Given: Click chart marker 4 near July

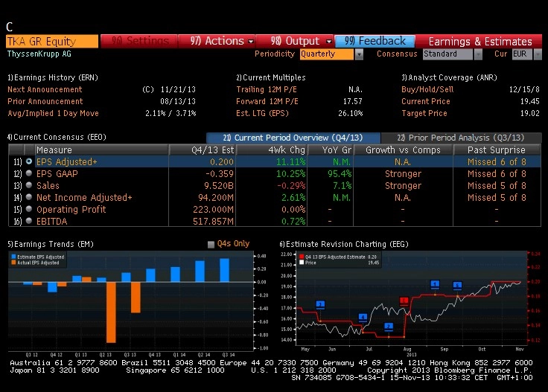Looking at the screenshot, I should click(x=363, y=318).
